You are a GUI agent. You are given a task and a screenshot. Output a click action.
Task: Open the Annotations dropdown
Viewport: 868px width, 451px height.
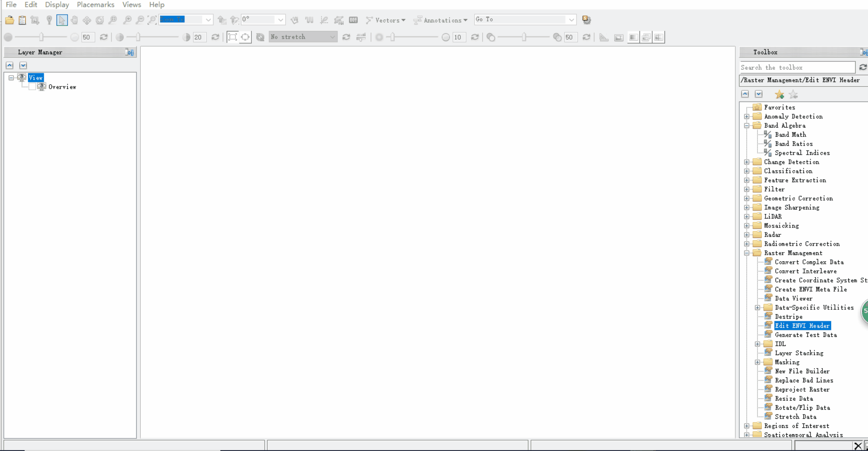tap(440, 20)
